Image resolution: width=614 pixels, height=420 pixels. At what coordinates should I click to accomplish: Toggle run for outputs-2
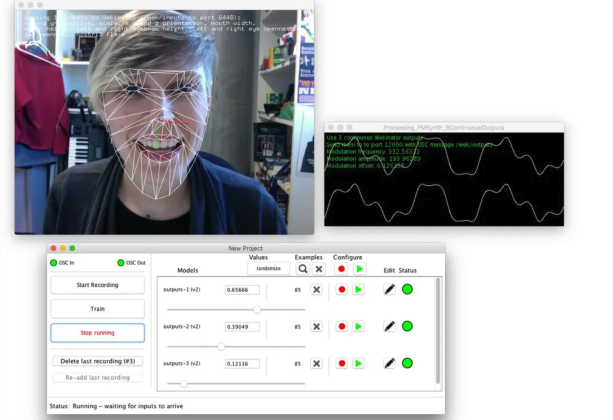[358, 326]
